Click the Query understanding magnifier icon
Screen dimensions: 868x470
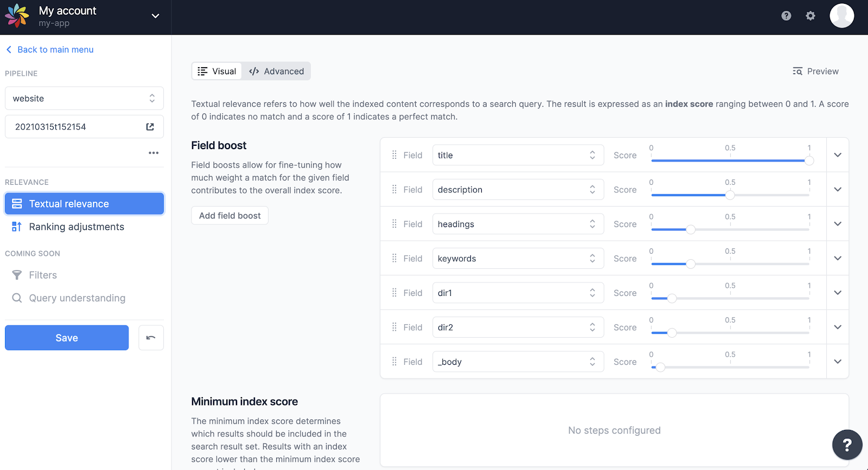(17, 298)
